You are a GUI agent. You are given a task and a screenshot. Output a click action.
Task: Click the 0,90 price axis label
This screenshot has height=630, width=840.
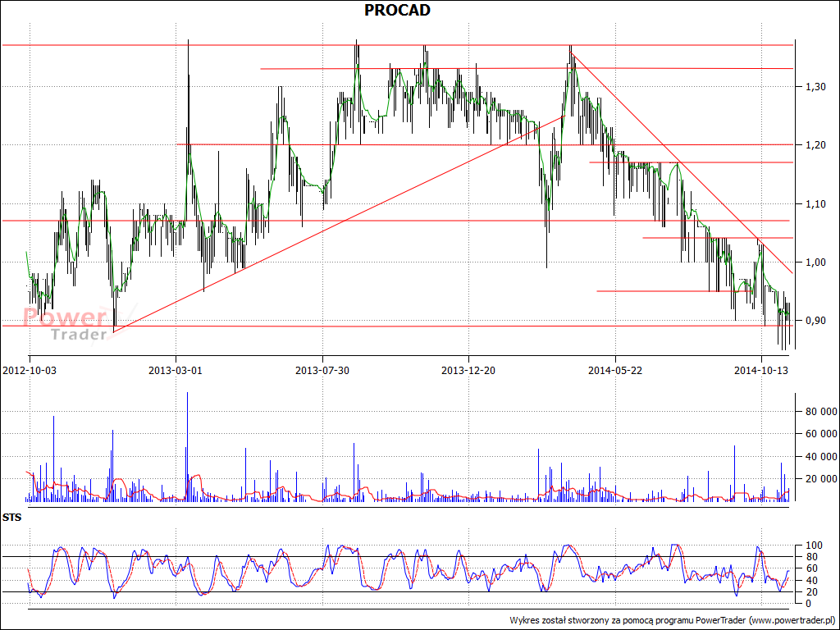coord(815,321)
